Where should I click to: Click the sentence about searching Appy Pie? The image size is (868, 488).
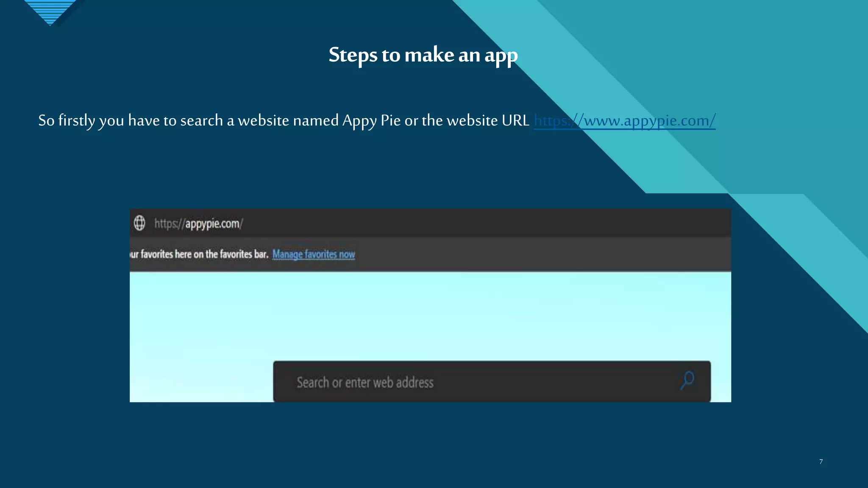[284, 121]
